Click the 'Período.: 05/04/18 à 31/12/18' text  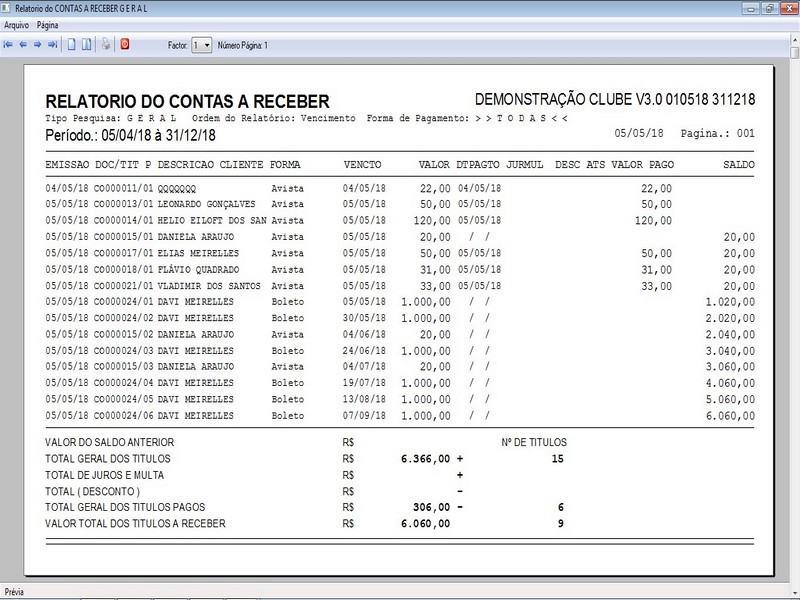tap(131, 135)
